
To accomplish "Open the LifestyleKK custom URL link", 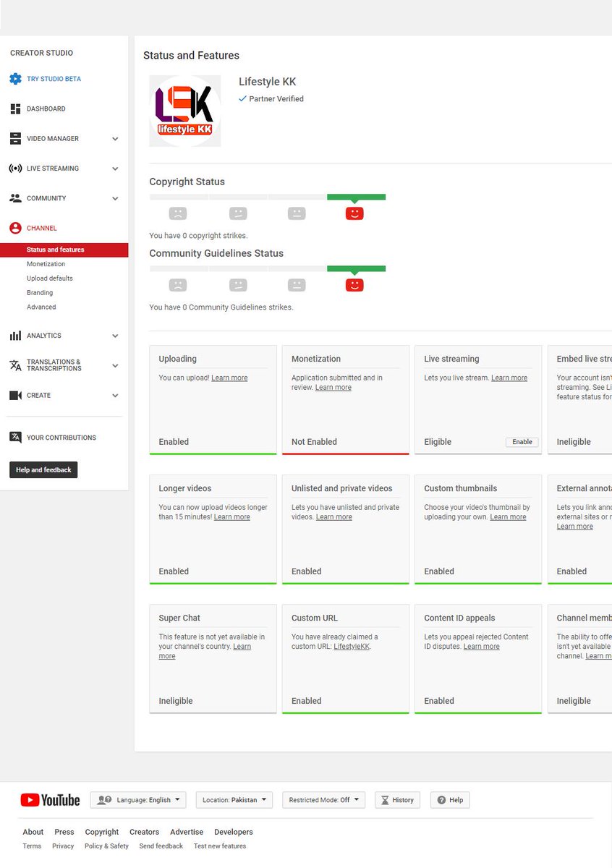I will pyautogui.click(x=352, y=647).
